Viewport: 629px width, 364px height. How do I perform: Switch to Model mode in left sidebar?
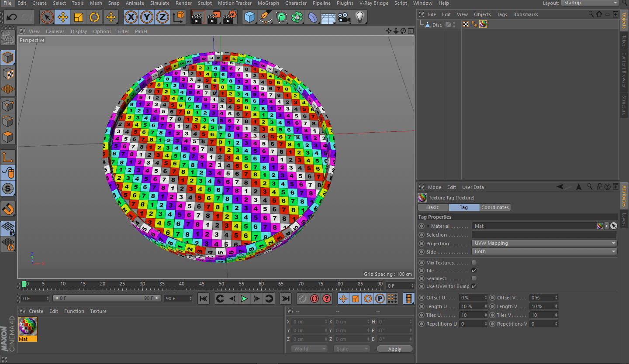[x=8, y=58]
